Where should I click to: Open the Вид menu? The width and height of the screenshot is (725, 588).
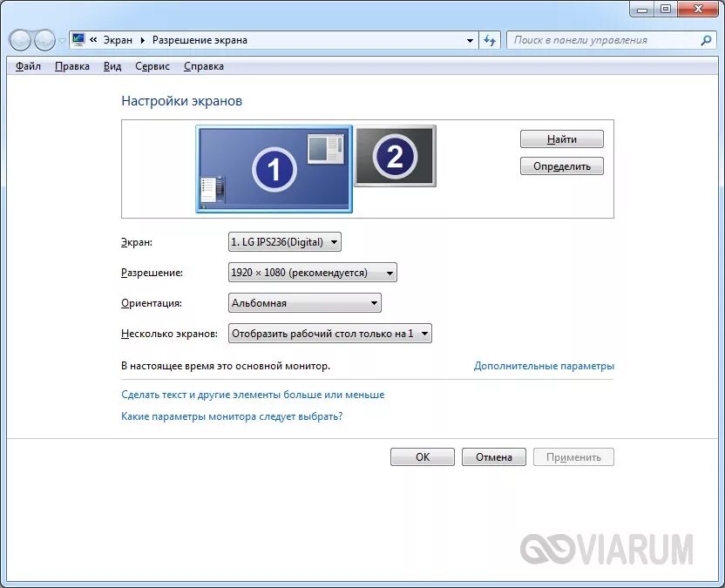click(x=112, y=66)
